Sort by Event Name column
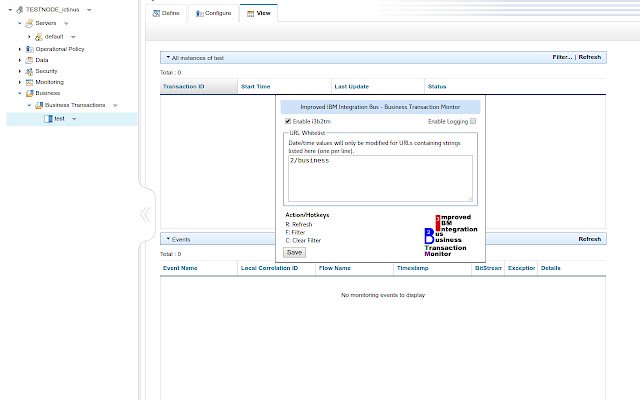Viewport: 640px width, 400px height. (199, 268)
